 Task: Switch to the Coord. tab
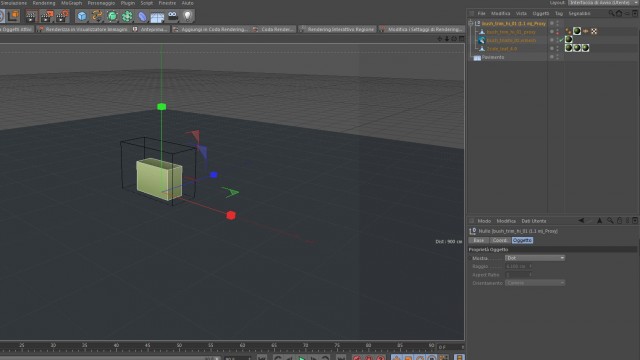click(x=500, y=240)
